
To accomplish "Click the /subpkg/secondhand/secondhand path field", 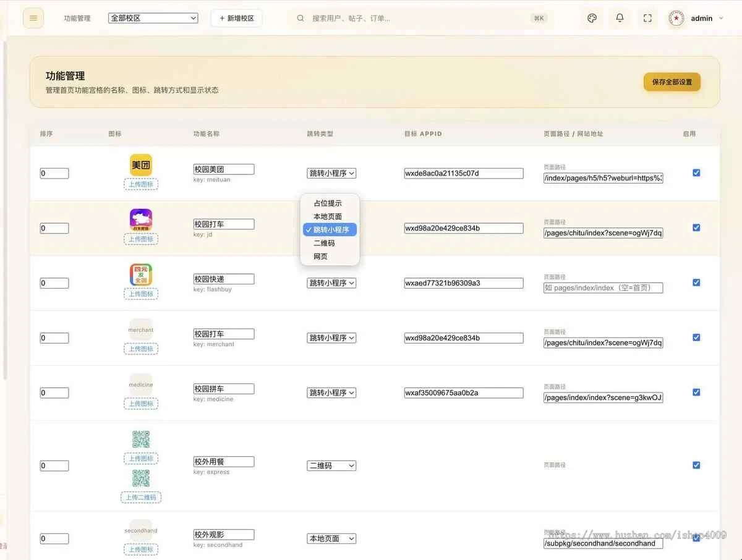I will coord(603,543).
